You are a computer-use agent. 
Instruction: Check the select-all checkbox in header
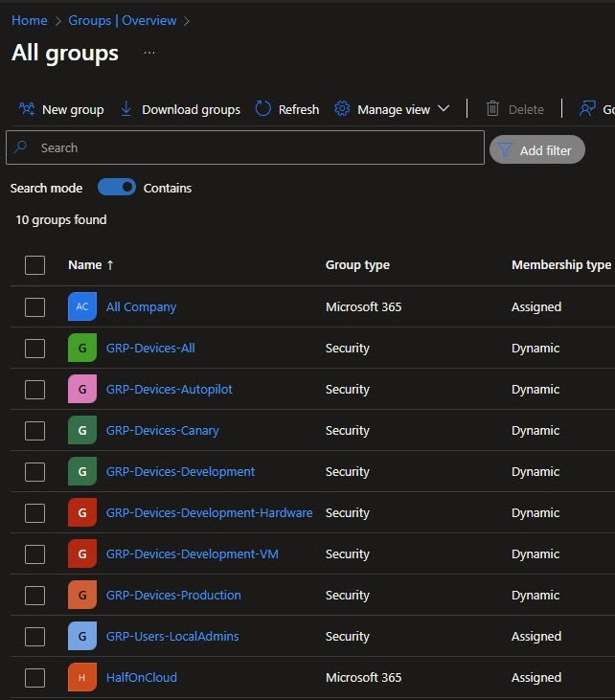(35, 265)
